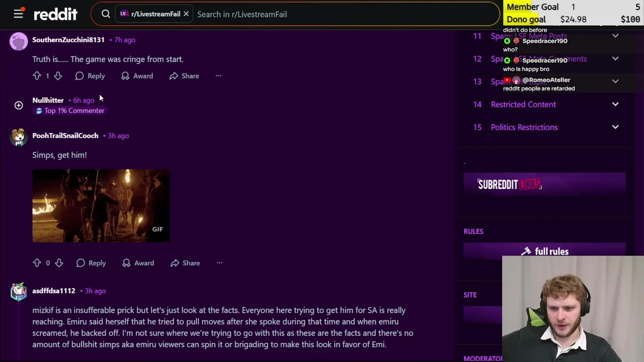644x362 pixels.
Task: Share PoohTrailSnailCooch's comment
Action: point(185,263)
